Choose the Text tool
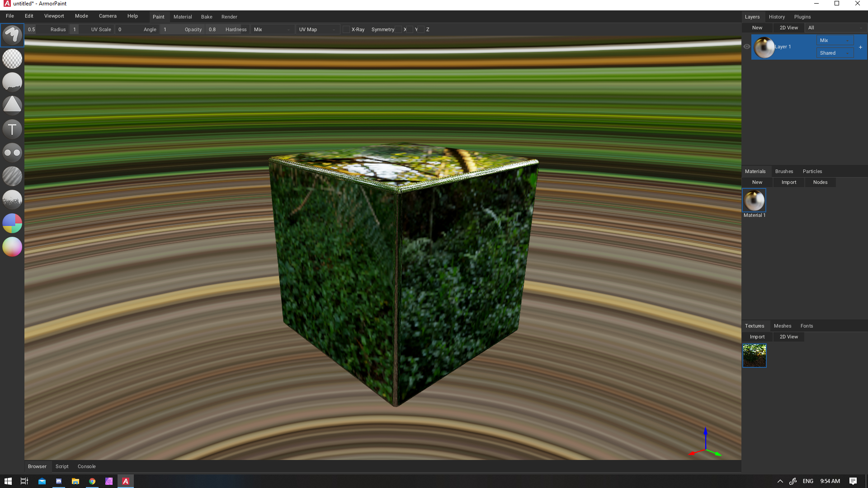Screen dimensions: 868x488 pos(12,129)
